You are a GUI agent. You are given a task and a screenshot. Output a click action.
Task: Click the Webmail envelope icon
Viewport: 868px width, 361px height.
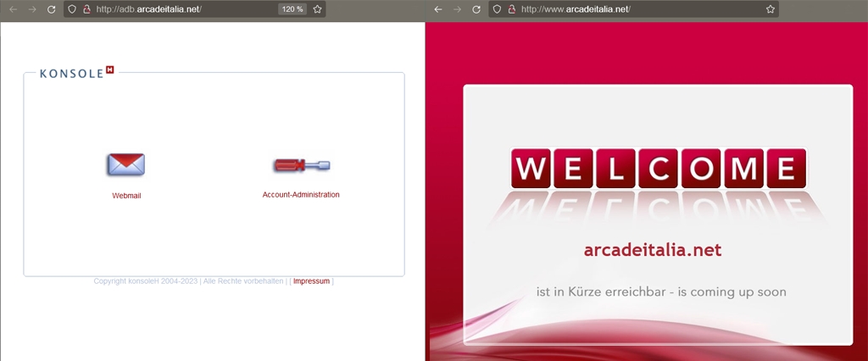pyautogui.click(x=126, y=165)
